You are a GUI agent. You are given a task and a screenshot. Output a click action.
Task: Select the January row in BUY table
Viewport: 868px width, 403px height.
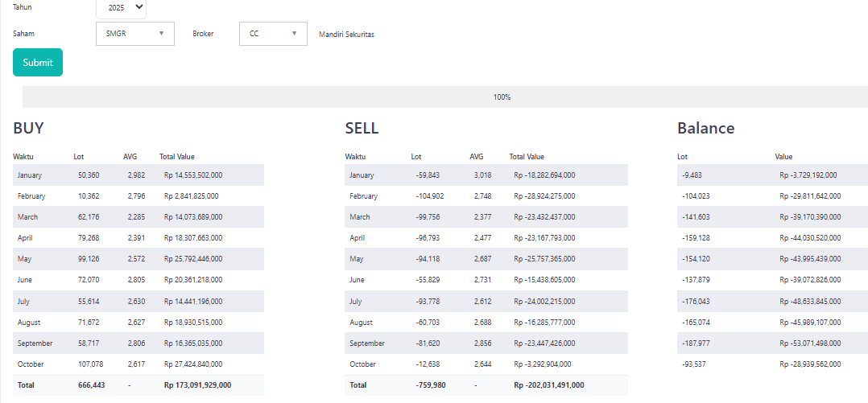[x=30, y=175]
